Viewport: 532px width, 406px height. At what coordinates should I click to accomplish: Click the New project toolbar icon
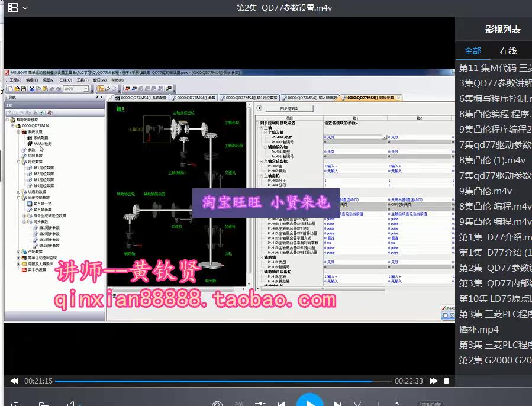click(11, 89)
